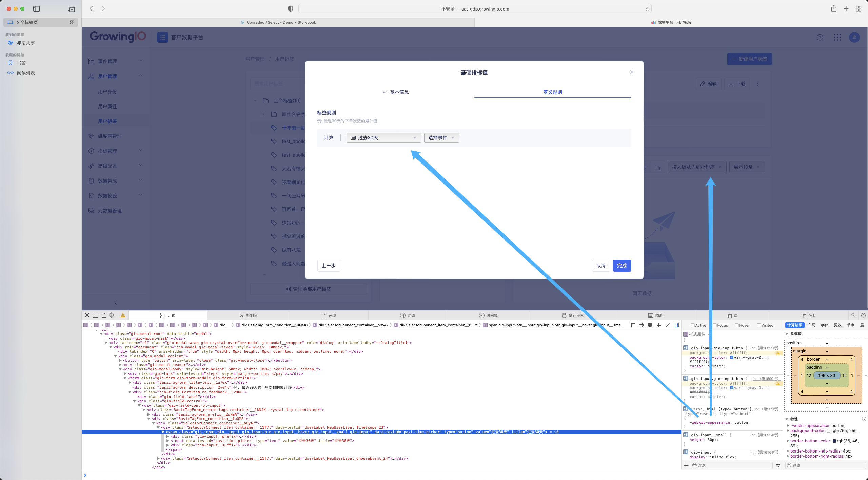The height and width of the screenshot is (480, 868).
Task: Check the Active state checkbox
Action: point(693,325)
